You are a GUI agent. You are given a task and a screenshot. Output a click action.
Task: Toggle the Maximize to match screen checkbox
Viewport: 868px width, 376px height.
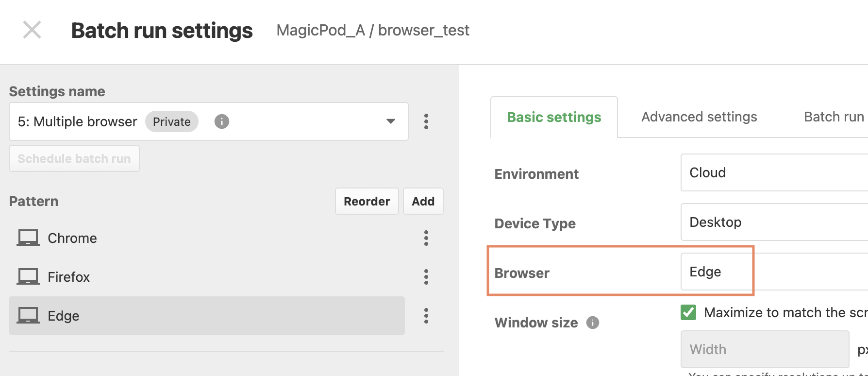tap(688, 312)
